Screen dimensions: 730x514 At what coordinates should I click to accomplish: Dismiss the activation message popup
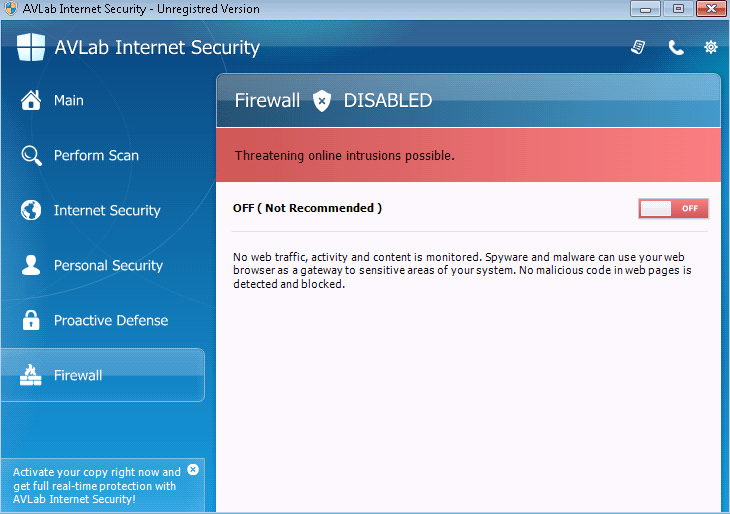coord(193,469)
